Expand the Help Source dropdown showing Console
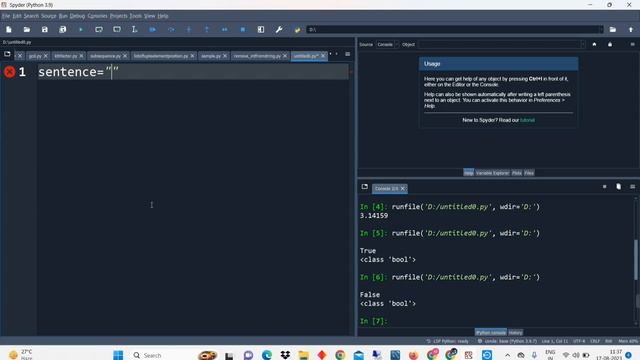Image resolution: width=640 pixels, height=360 pixels. point(388,44)
